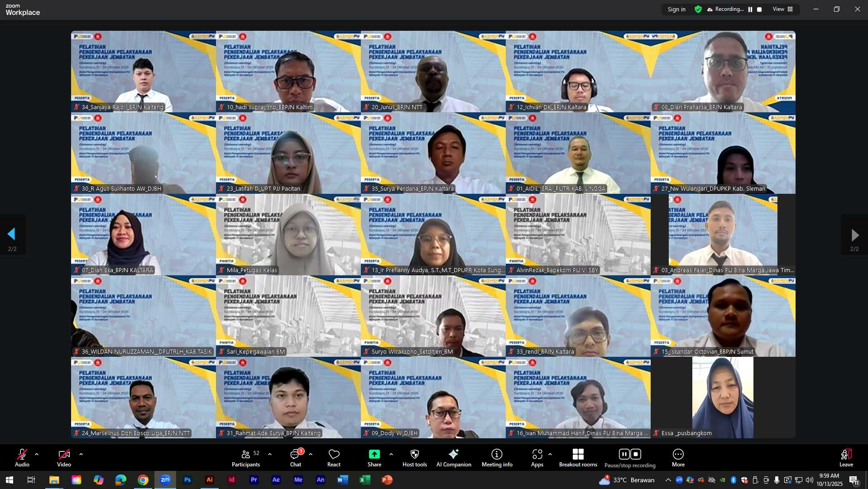Go to previous gallery page with left arrow
This screenshot has height=489, width=868.
click(12, 235)
